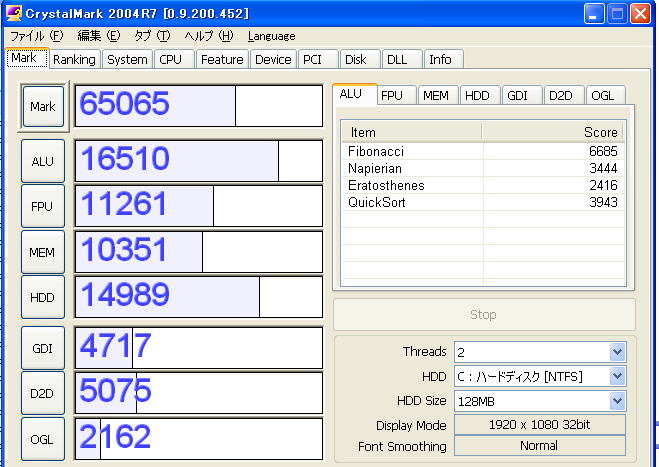
Task: Click the HDD score bar 14989
Action: point(198,297)
